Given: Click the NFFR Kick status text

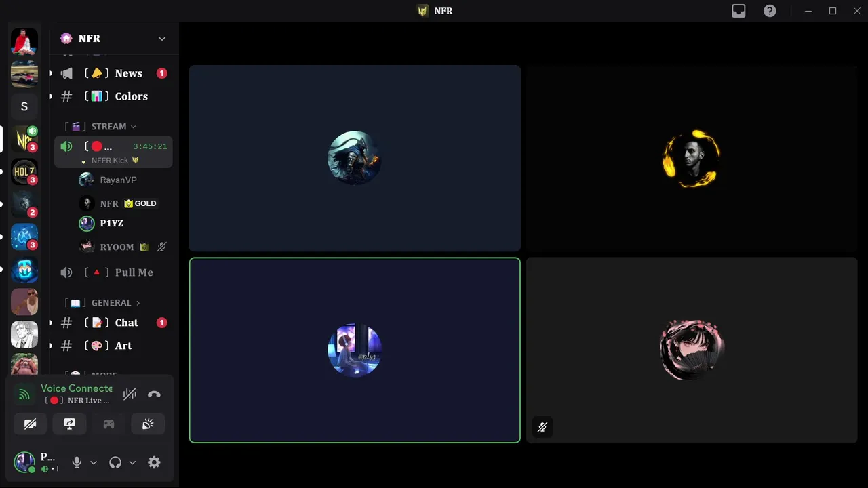Looking at the screenshot, I should [x=110, y=161].
